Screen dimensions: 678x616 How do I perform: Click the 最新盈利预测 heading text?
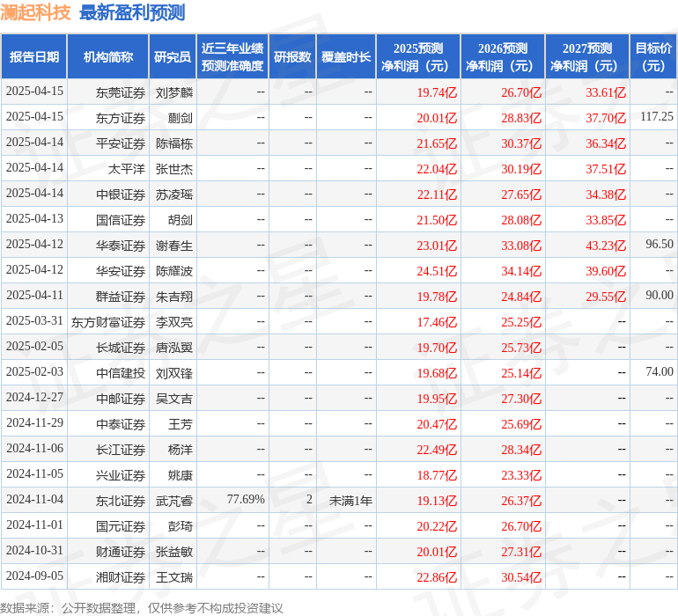[132, 12]
